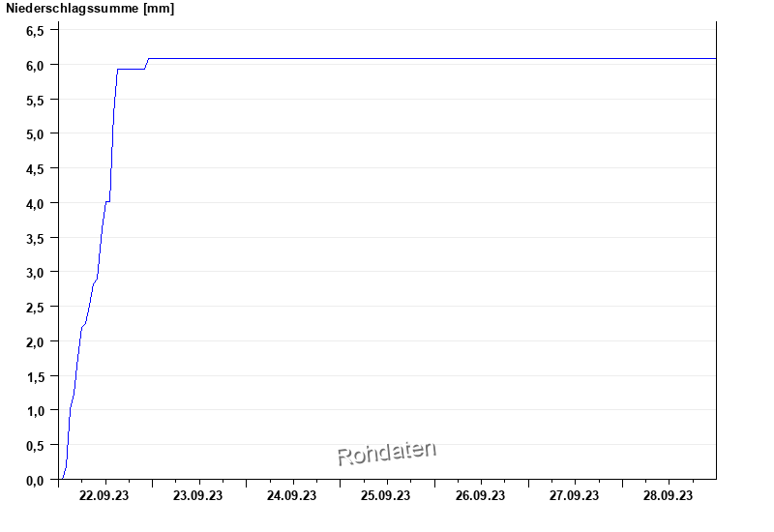Image resolution: width=774 pixels, height=532 pixels.
Task: Select the 2,5 y-axis label
Action: pos(35,308)
